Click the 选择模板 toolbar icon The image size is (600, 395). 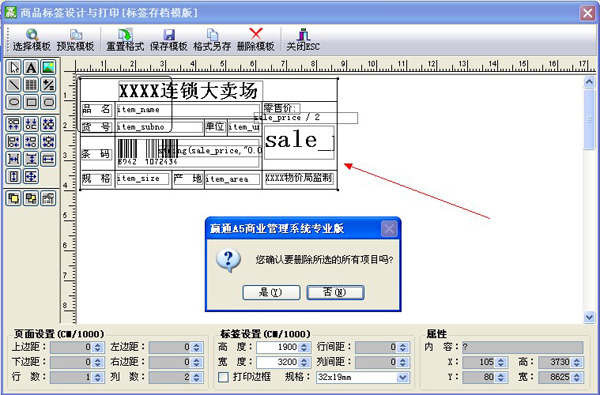pos(32,40)
